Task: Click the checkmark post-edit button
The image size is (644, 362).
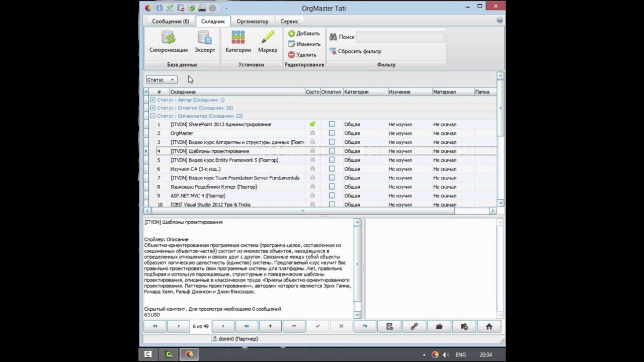Action: (317, 326)
